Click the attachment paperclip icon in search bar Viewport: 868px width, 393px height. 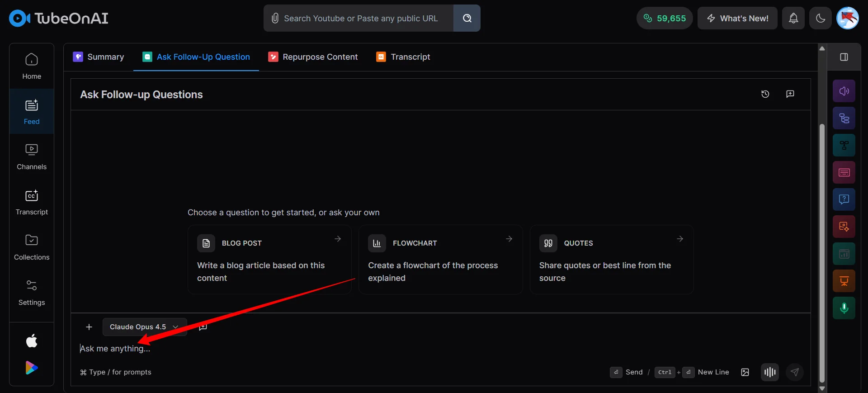pos(275,18)
